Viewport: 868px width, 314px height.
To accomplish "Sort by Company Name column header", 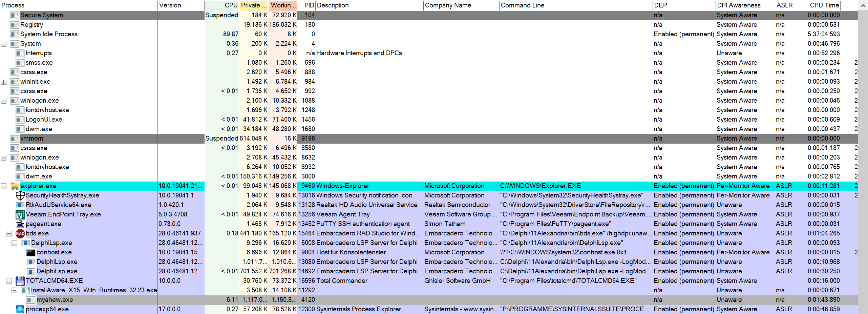I will click(x=461, y=5).
